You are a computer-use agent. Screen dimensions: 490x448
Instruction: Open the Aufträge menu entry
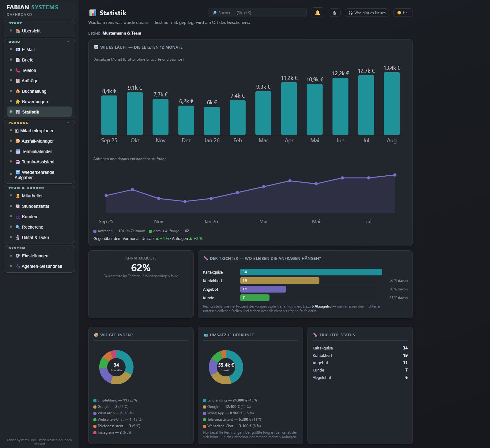coord(39,81)
